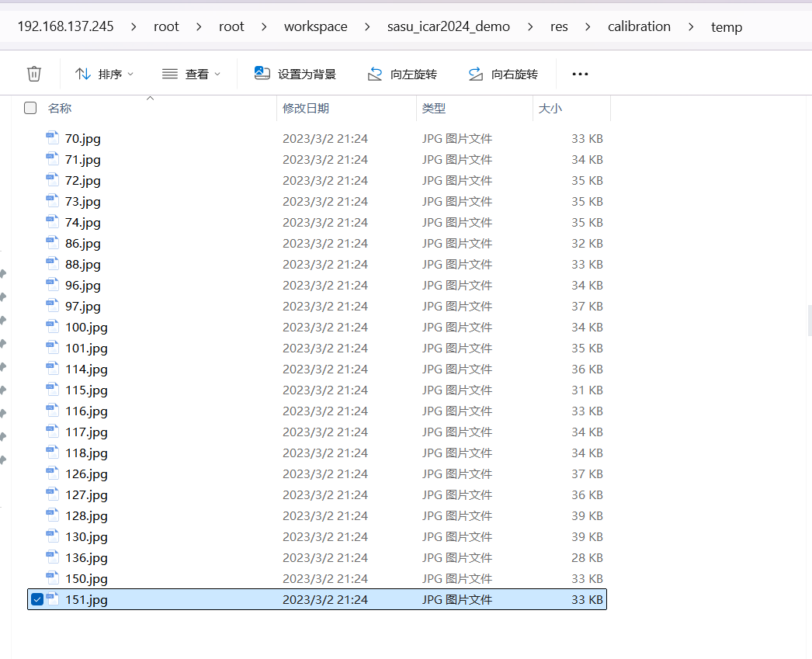Open the 排序 sort dropdown
This screenshot has height=659, width=812.
[x=104, y=74]
